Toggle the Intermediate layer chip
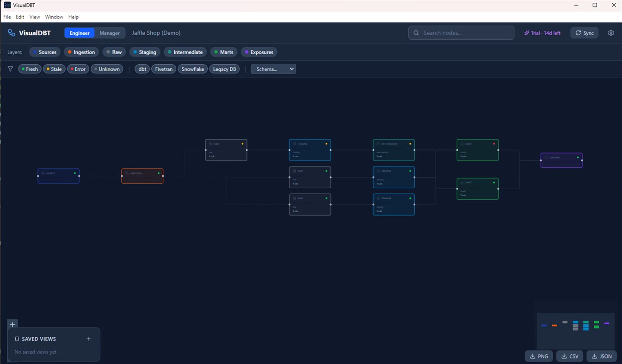622x364 pixels. click(x=185, y=52)
